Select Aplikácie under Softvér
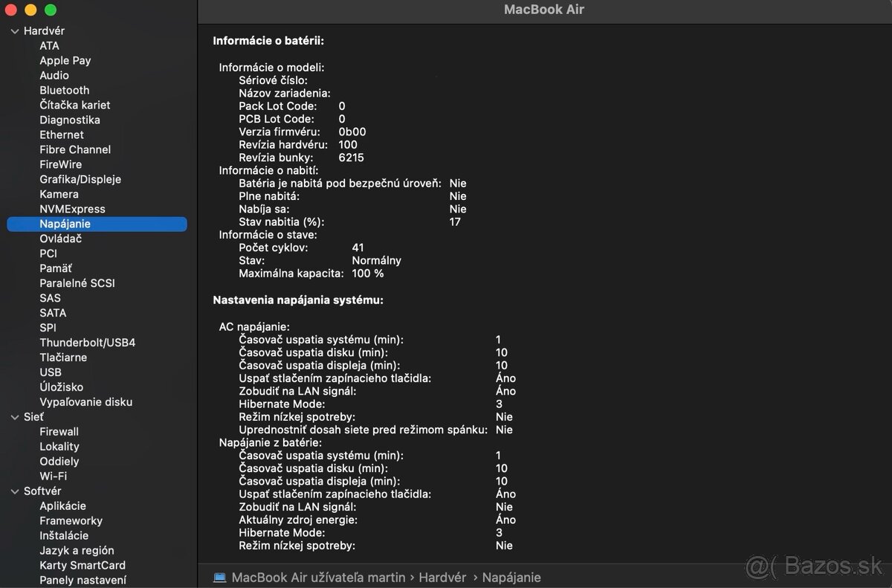Screen dimensions: 892x588 (x=62, y=506)
